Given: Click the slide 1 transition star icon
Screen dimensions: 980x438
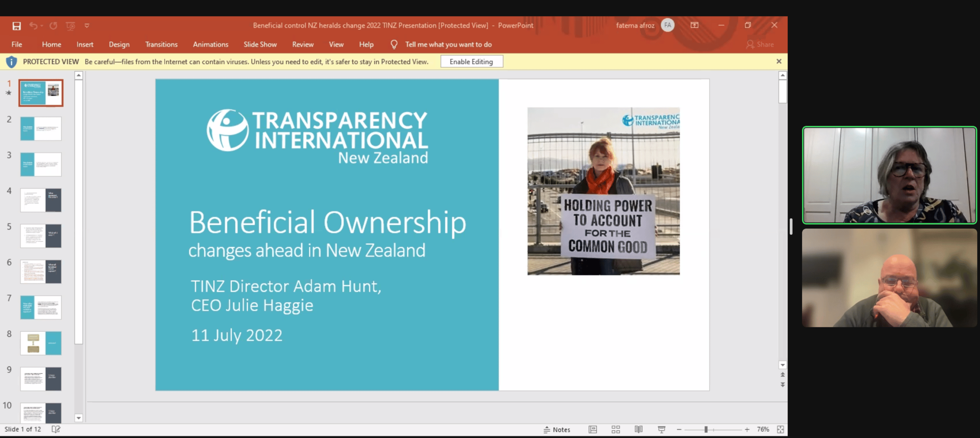Looking at the screenshot, I should (x=9, y=93).
